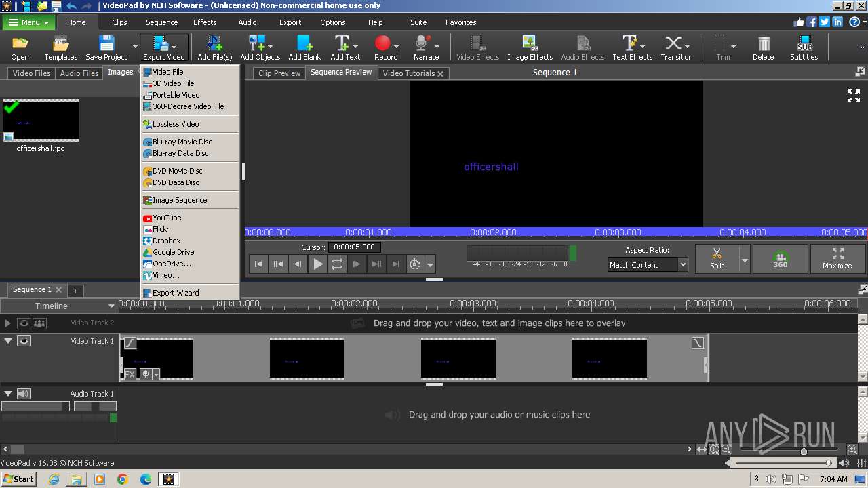868x488 pixels.
Task: Step back one frame
Action: click(x=298, y=264)
